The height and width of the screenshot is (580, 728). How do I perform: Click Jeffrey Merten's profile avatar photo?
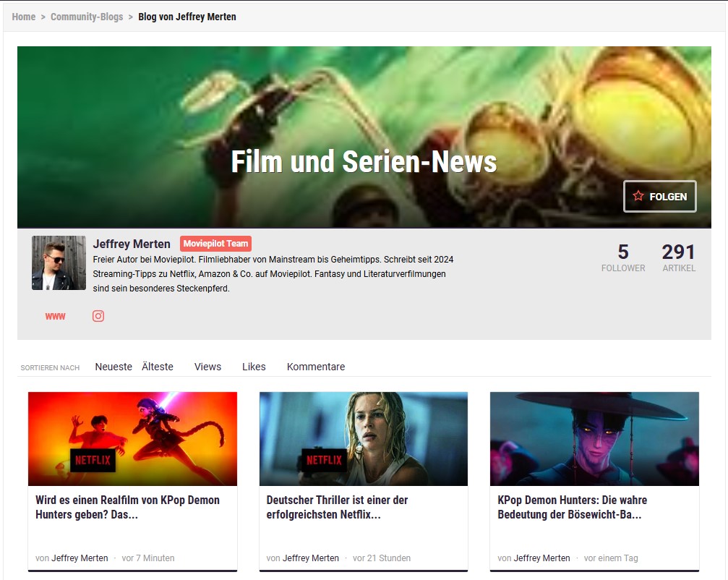coord(59,263)
